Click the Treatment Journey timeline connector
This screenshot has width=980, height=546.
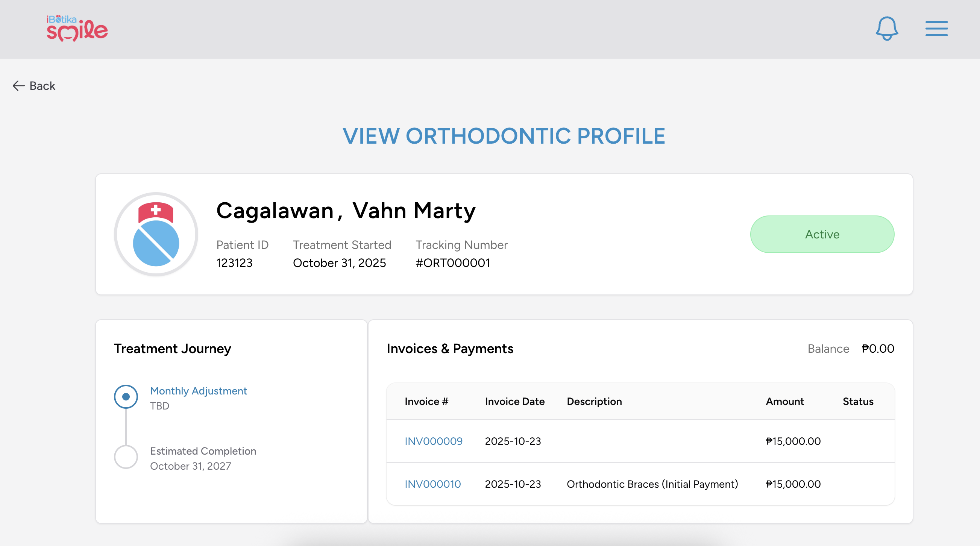coord(126,426)
